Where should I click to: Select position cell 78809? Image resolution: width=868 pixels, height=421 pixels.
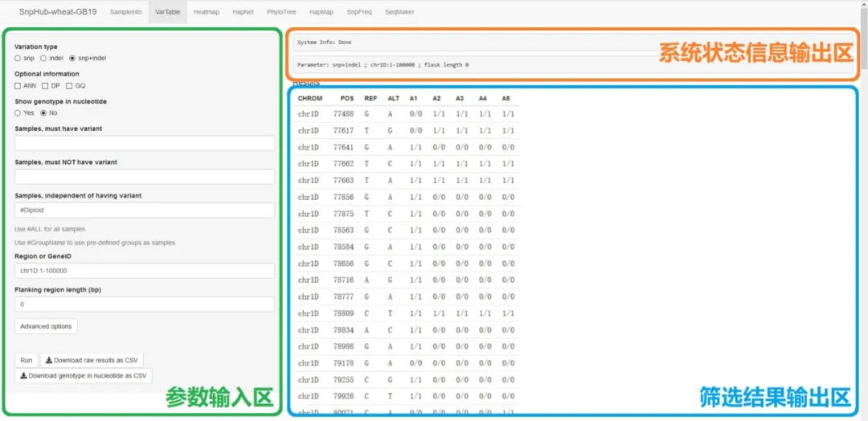coord(343,313)
